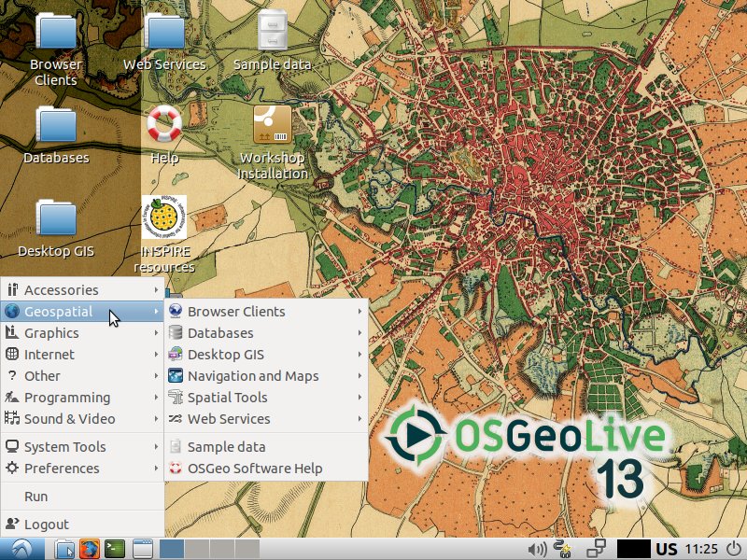The width and height of the screenshot is (747, 560).
Task: Click the gear icon beside Preferences
Action: click(x=12, y=468)
